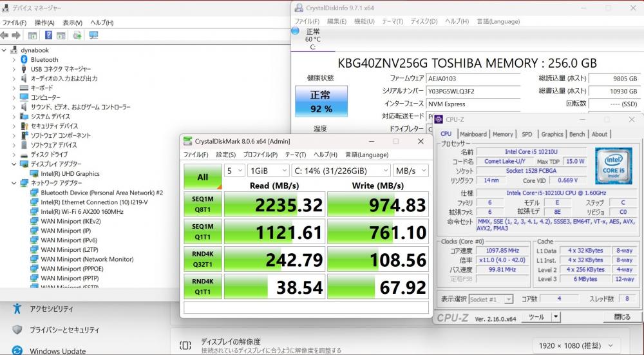Open 操作(A) menu in Device Manager
This screenshot has height=355, width=644.
pyautogui.click(x=44, y=23)
